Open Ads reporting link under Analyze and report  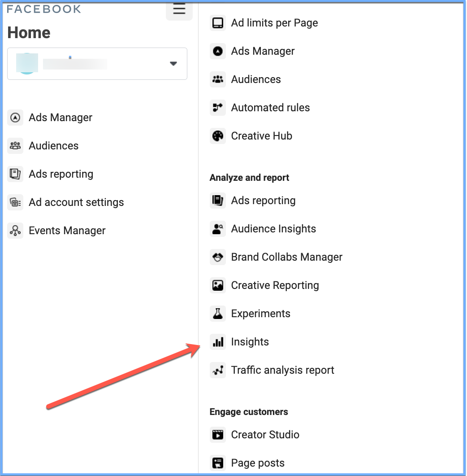pos(263,201)
